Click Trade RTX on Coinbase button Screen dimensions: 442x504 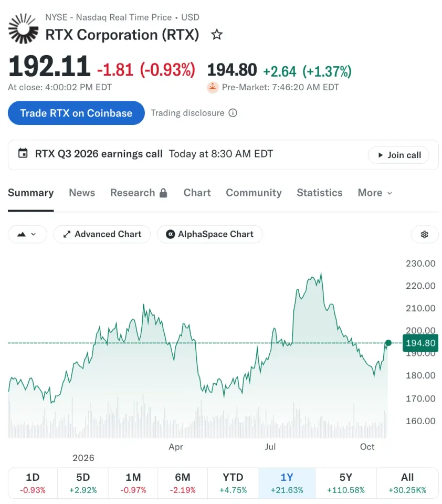(76, 113)
